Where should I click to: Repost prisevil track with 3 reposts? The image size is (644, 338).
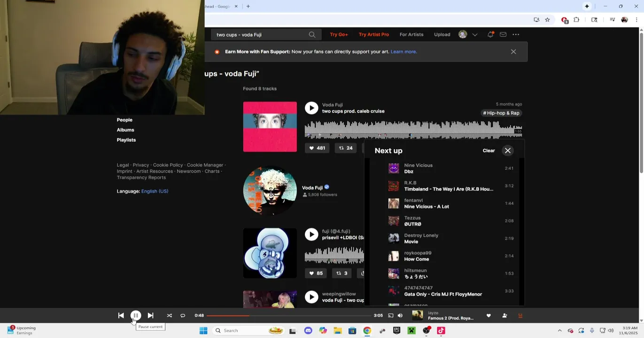point(342,273)
